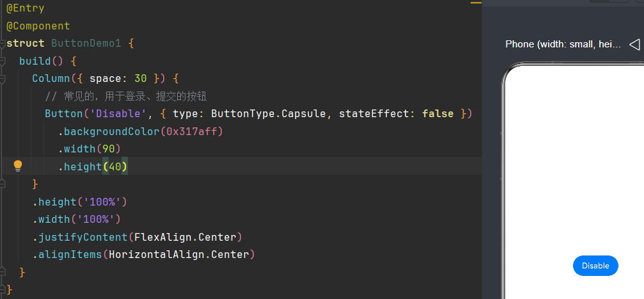Image resolution: width=644 pixels, height=299 pixels.
Task: Click the 0x317aff color value in code
Action: (194, 132)
